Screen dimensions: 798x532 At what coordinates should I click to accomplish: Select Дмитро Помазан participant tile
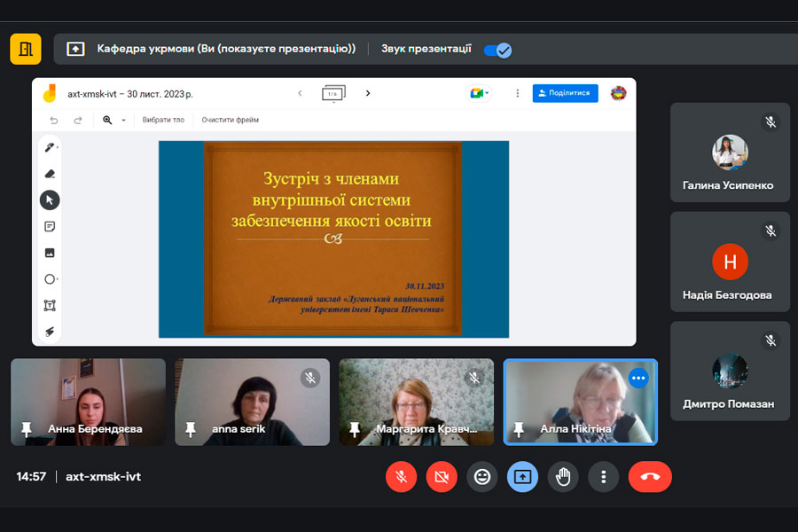click(x=730, y=372)
